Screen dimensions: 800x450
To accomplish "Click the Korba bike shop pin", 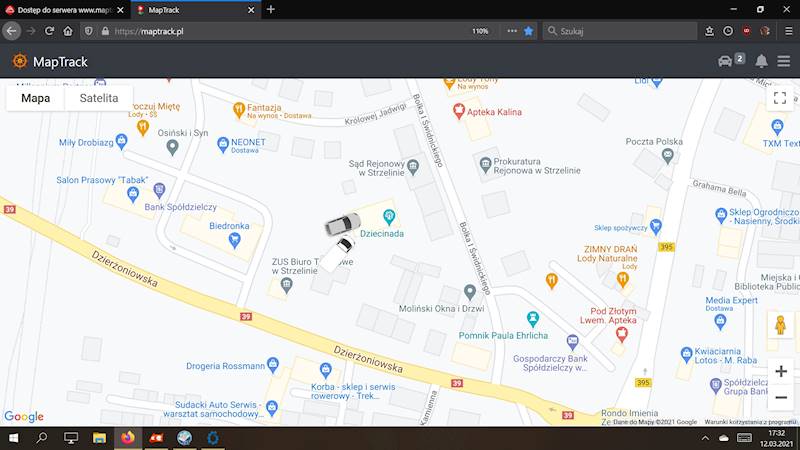I will [325, 370].
